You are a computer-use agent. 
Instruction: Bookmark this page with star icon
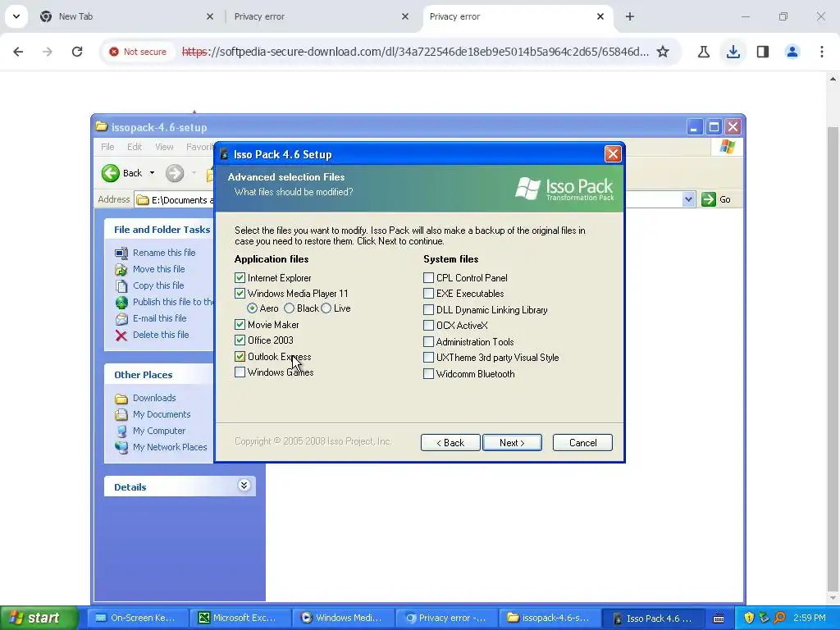[x=663, y=52]
